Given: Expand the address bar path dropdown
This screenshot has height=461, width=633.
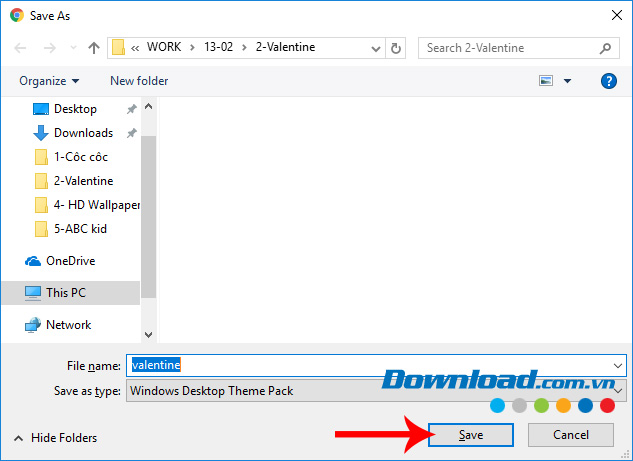Looking at the screenshot, I should [x=375, y=48].
